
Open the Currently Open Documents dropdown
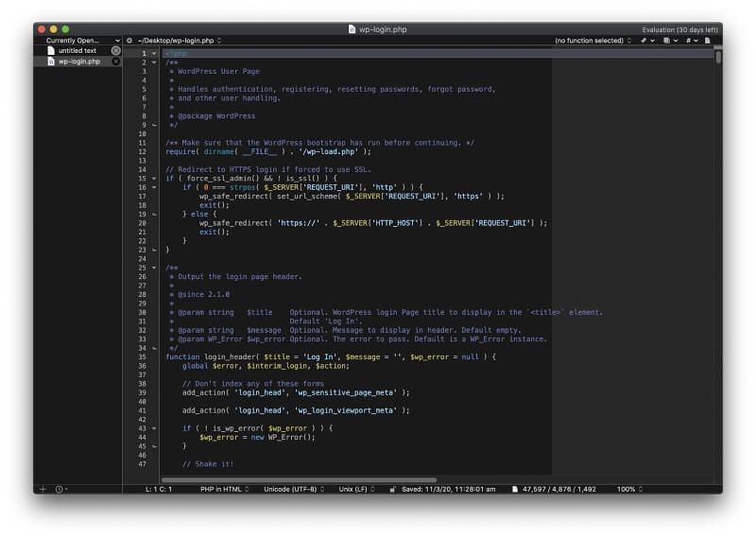tap(77, 41)
